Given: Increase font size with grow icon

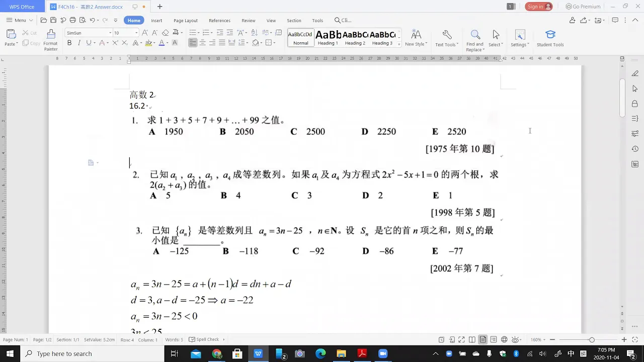Looking at the screenshot, I should click(x=145, y=33).
